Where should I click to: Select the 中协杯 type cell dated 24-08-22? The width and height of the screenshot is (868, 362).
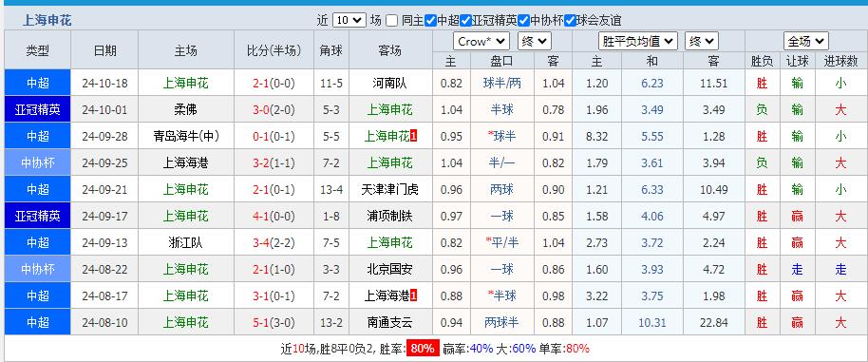click(38, 269)
